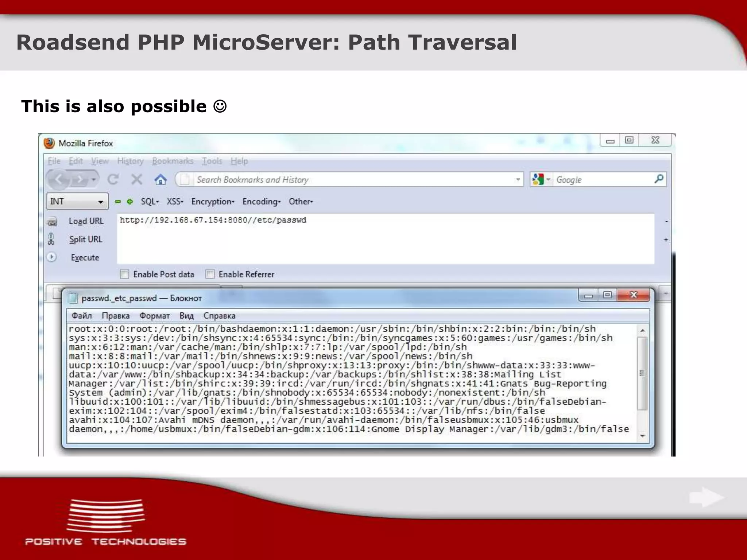Open the XSS dropdown menu
747x560 pixels.
coord(175,202)
